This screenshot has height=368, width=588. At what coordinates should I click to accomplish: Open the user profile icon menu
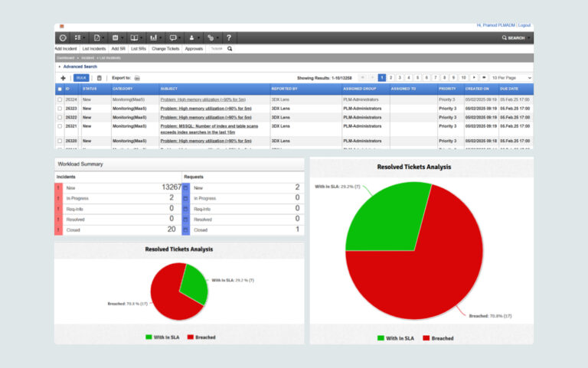[191, 37]
